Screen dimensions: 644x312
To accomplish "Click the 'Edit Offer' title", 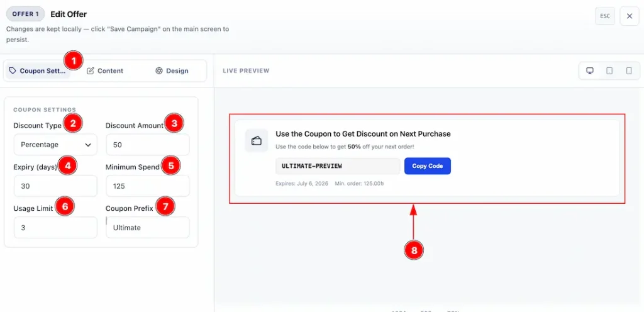I will [x=69, y=14].
